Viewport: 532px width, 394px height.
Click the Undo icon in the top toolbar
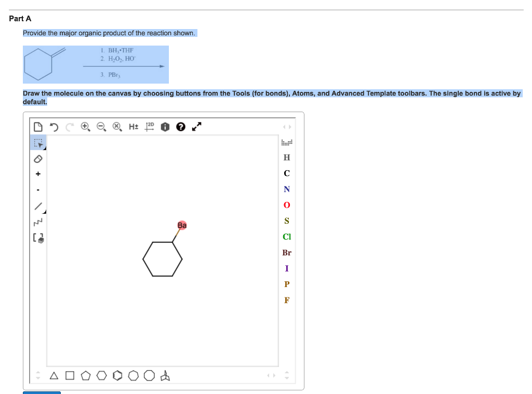(54, 126)
